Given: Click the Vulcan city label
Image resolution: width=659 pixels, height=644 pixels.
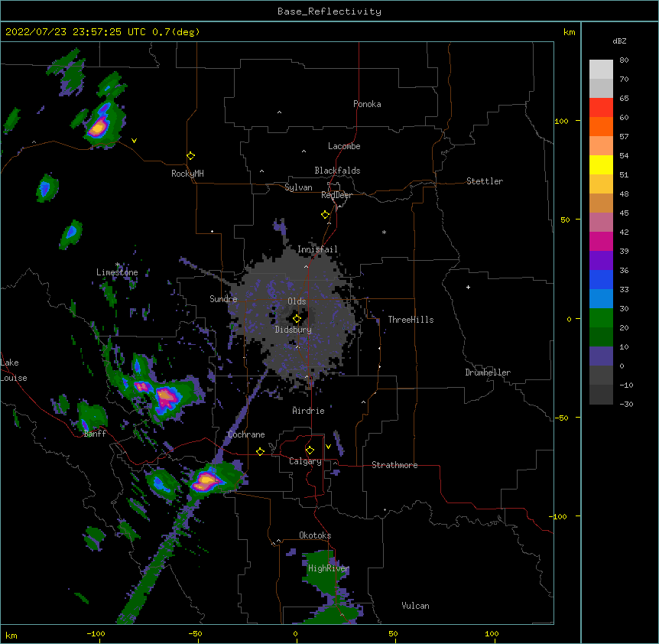Looking at the screenshot, I should pyautogui.click(x=415, y=606).
